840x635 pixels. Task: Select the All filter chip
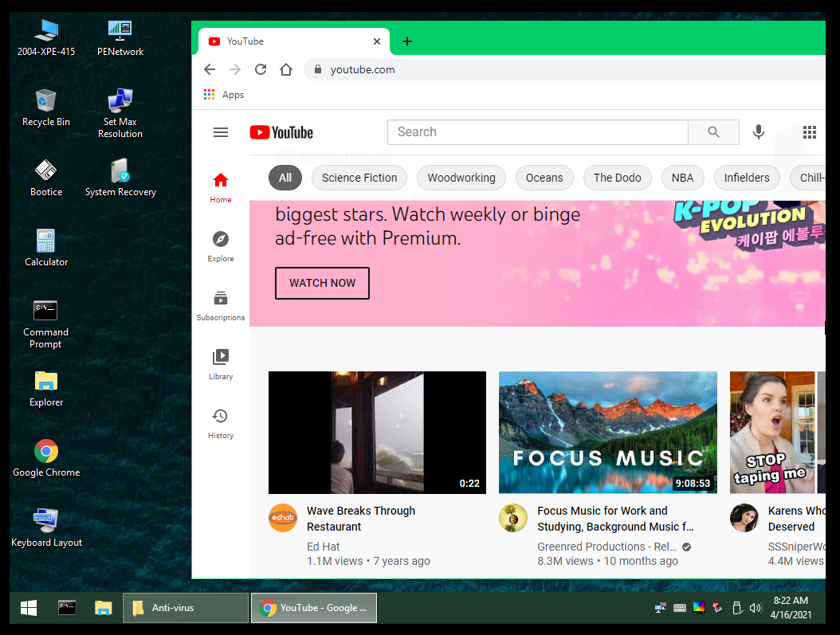pyautogui.click(x=285, y=178)
